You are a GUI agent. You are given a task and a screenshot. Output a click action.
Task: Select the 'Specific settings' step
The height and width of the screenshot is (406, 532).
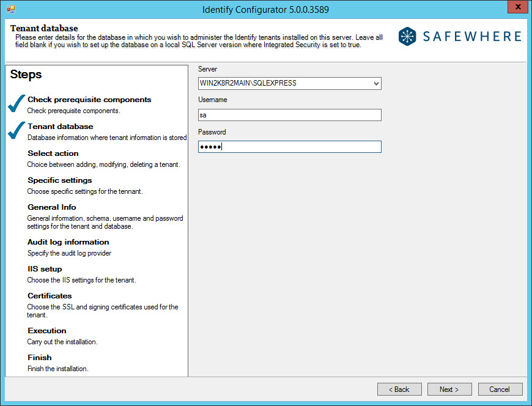coord(60,180)
